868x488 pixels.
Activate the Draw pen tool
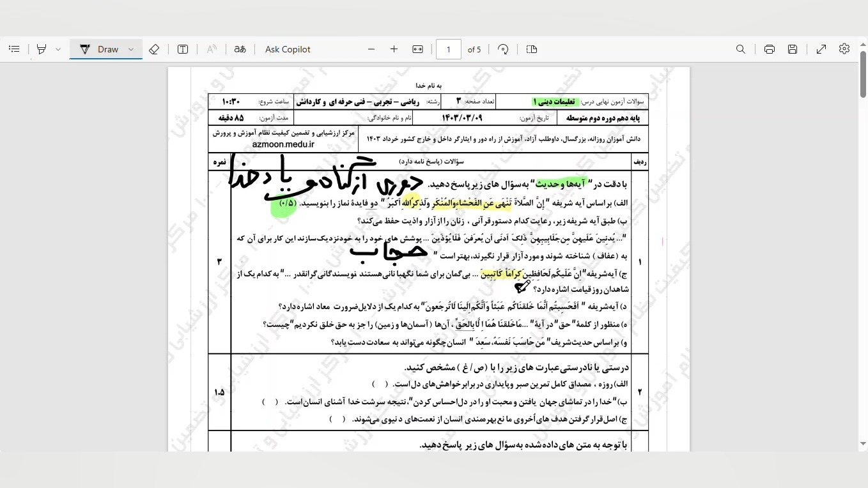tap(99, 49)
